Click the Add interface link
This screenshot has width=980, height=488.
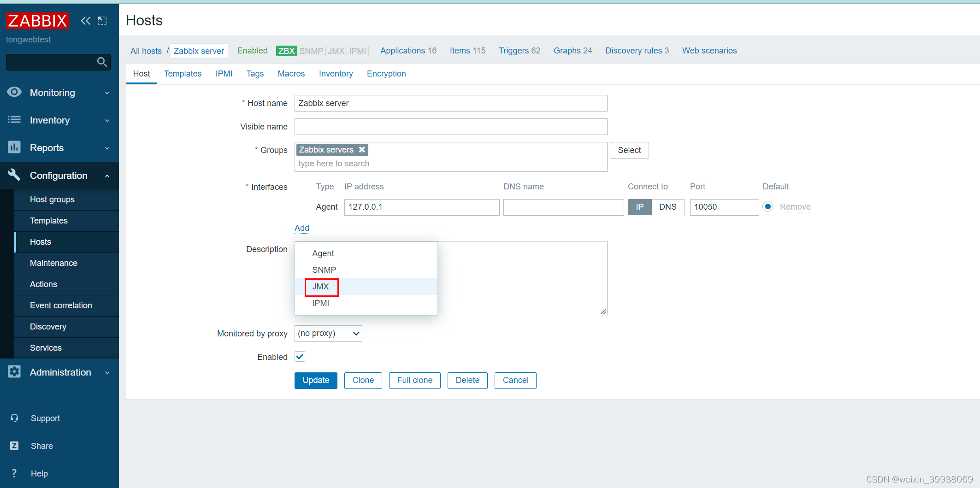click(302, 228)
